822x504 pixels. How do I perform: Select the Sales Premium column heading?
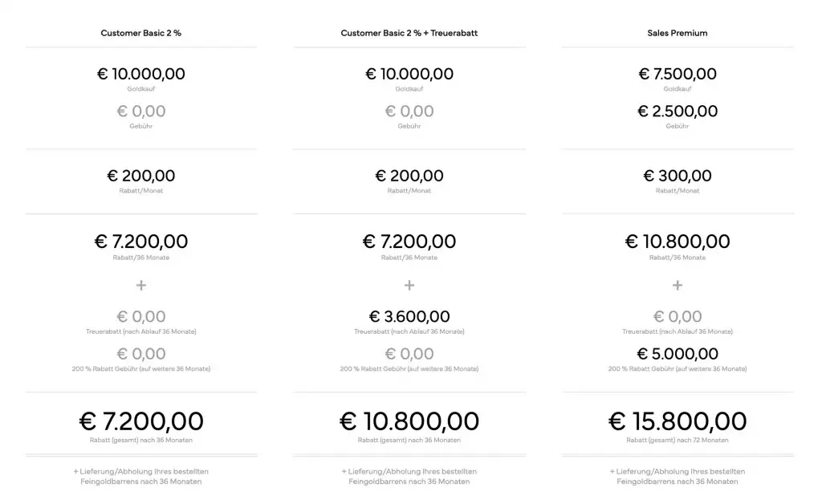[x=678, y=34]
